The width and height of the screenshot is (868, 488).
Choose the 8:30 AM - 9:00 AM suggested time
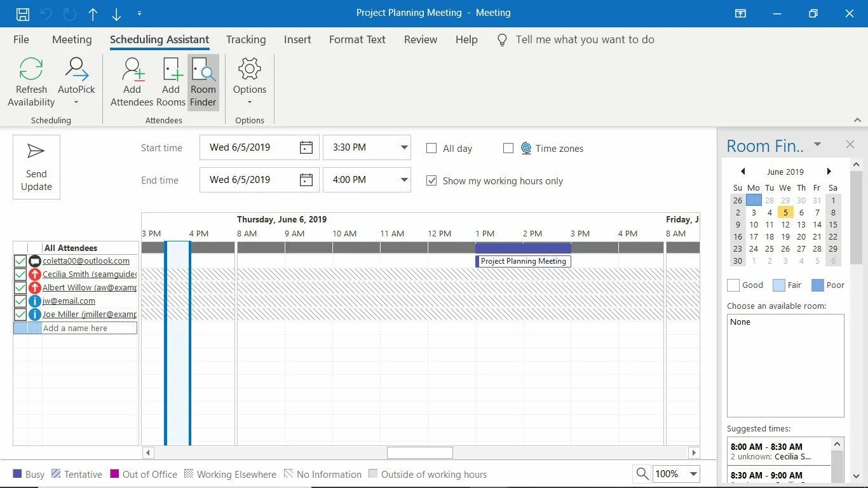point(778,475)
